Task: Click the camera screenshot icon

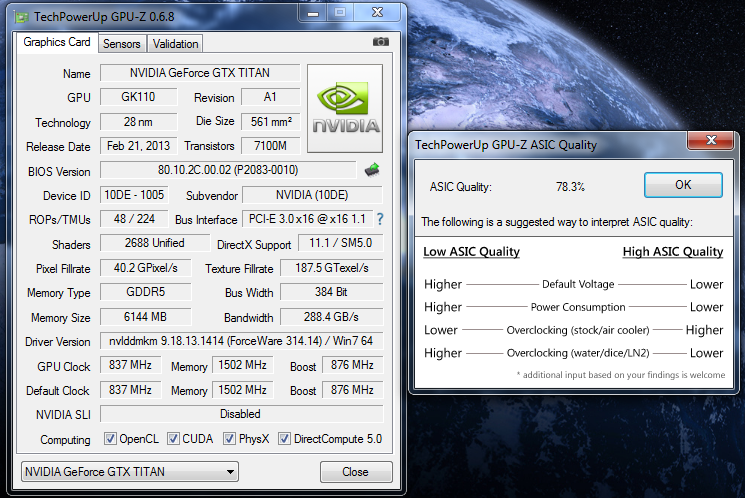Action: [380, 42]
